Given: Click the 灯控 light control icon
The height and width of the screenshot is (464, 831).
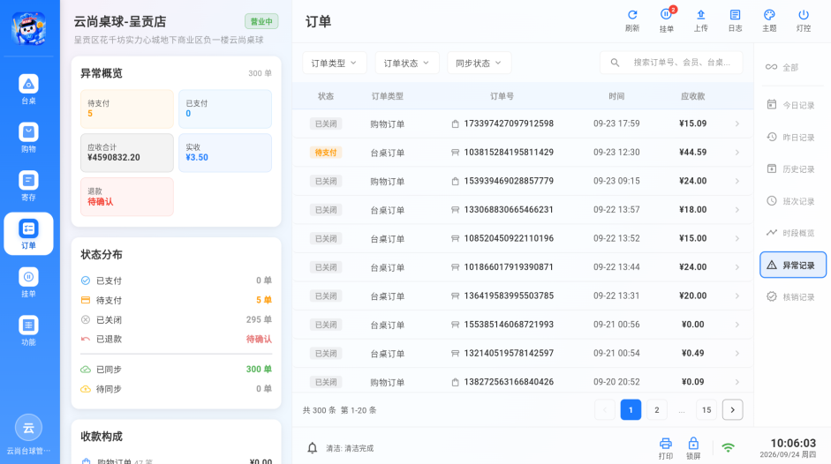Looking at the screenshot, I should [803, 21].
